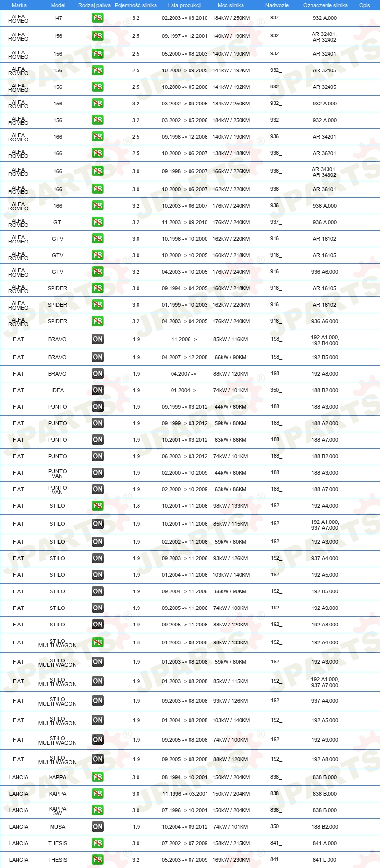Click the 'Nadwozie' column header
The height and width of the screenshot is (868, 380).
[277, 5]
